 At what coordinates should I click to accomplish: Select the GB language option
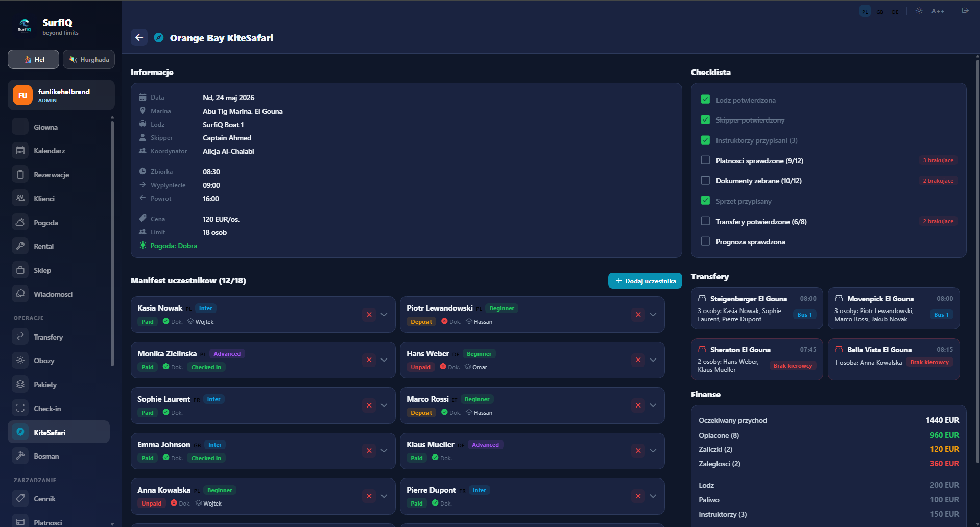coord(880,11)
